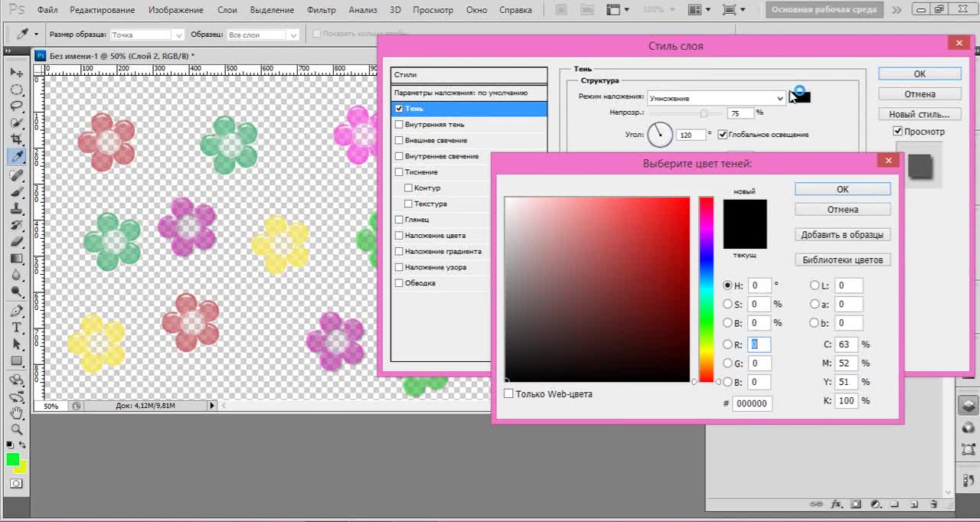This screenshot has width=980, height=522.
Task: Open the Размер образца dropdown
Action: (x=147, y=35)
